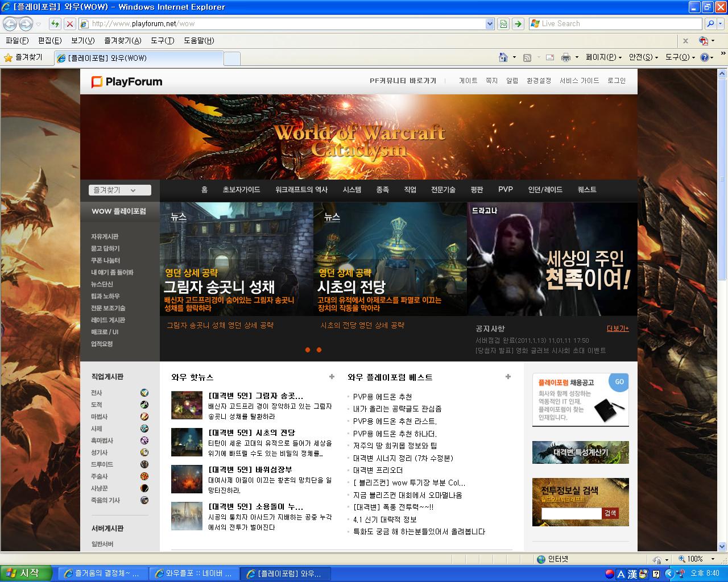Click the 도적 rogue class icon

point(144,405)
